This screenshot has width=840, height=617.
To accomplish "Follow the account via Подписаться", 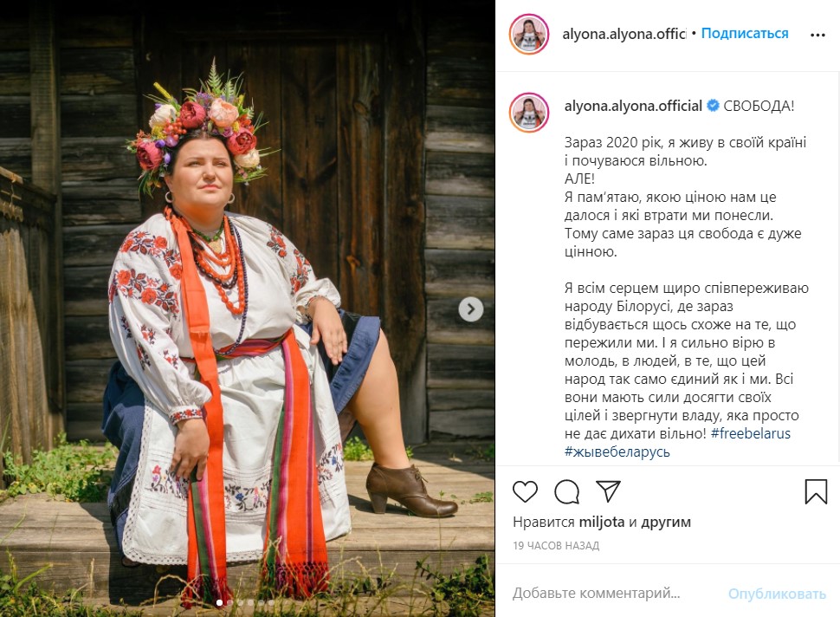I will point(745,34).
